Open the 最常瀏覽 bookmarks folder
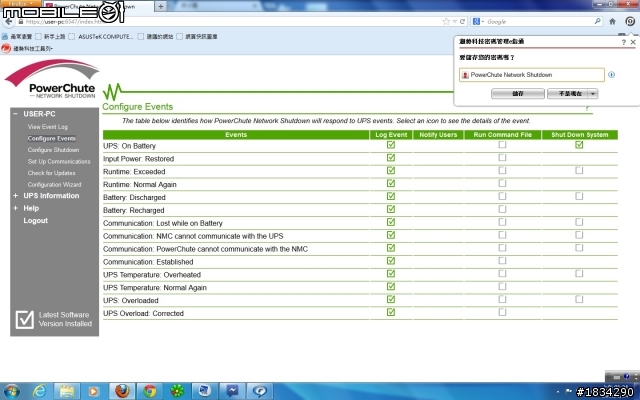The image size is (640, 400). (x=17, y=37)
